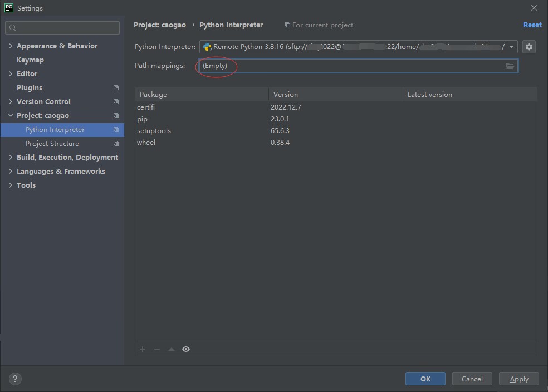This screenshot has height=392, width=548.
Task: Open the Tools settings item
Action: point(26,185)
